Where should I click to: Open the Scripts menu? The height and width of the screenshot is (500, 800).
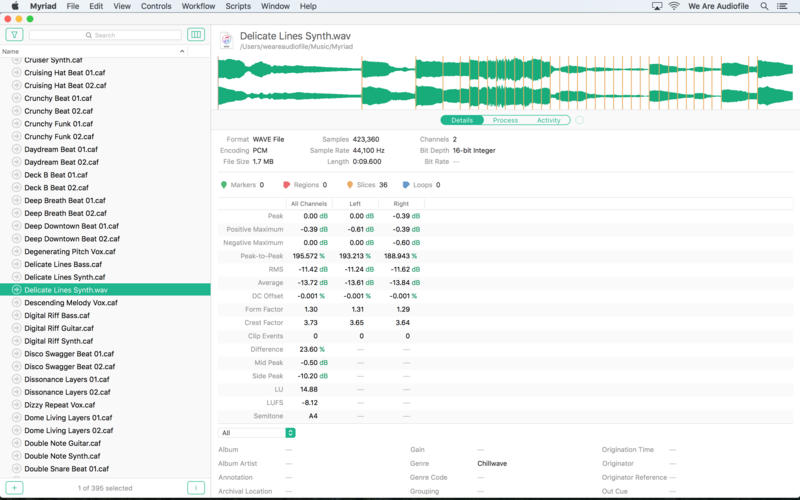point(238,6)
